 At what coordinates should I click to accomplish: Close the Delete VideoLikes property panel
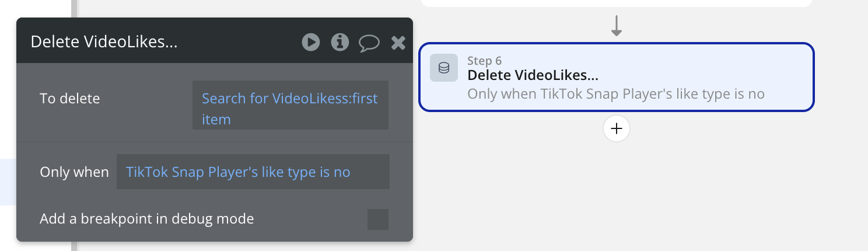click(398, 42)
